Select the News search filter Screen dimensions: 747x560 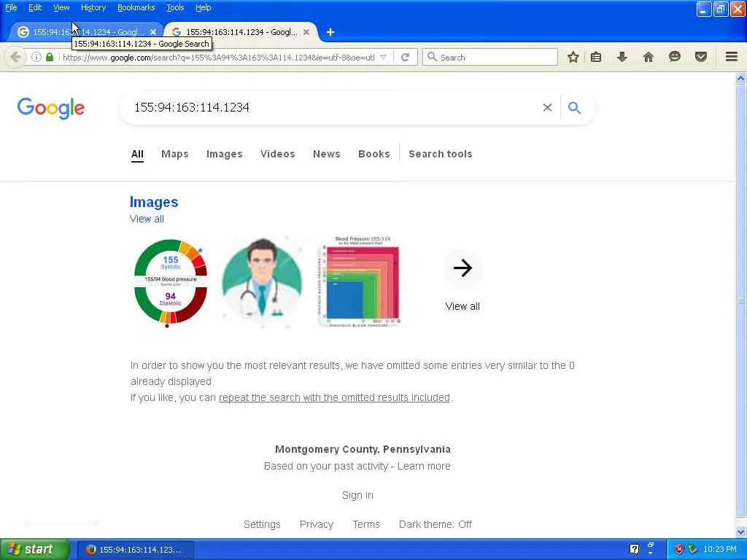coord(326,154)
